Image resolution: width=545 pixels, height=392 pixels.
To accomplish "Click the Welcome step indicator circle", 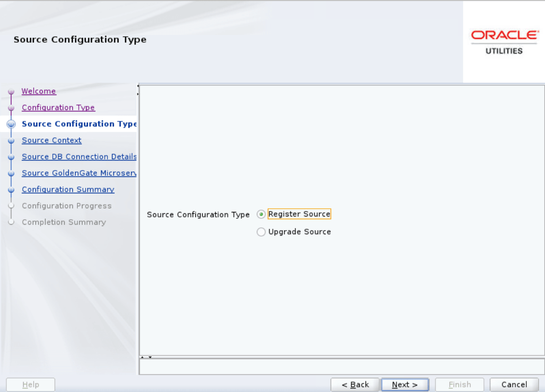I will (11, 91).
